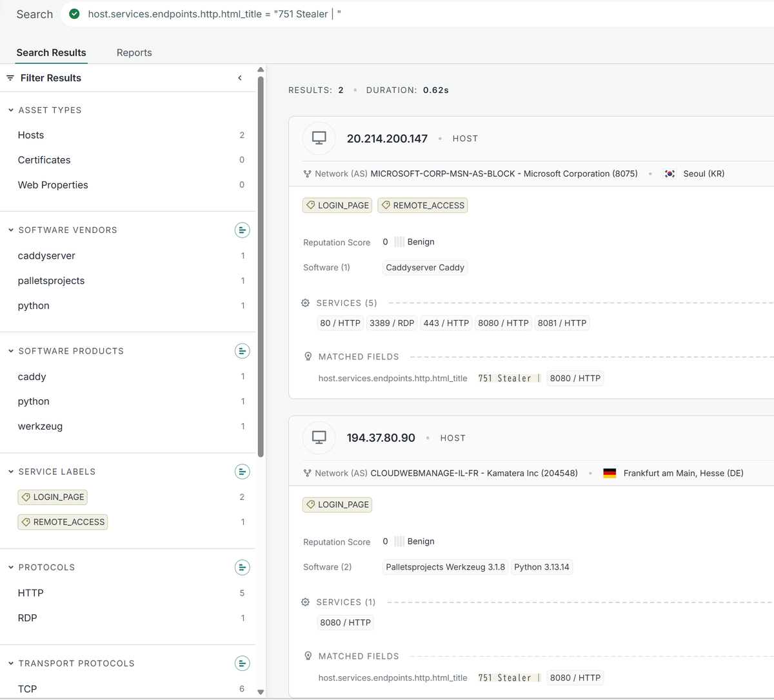Click the host monitor icon for 194.37.80.90
Screen dimensions: 774x700
pos(319,437)
